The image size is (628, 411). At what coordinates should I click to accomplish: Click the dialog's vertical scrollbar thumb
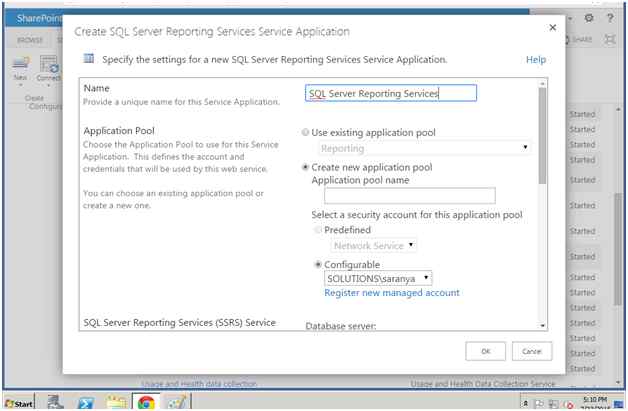pos(542,135)
